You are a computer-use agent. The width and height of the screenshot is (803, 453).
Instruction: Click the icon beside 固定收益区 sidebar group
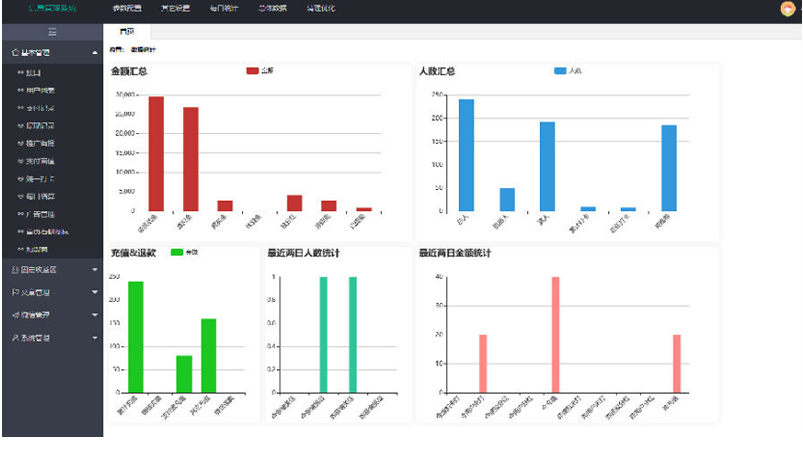pyautogui.click(x=12, y=270)
